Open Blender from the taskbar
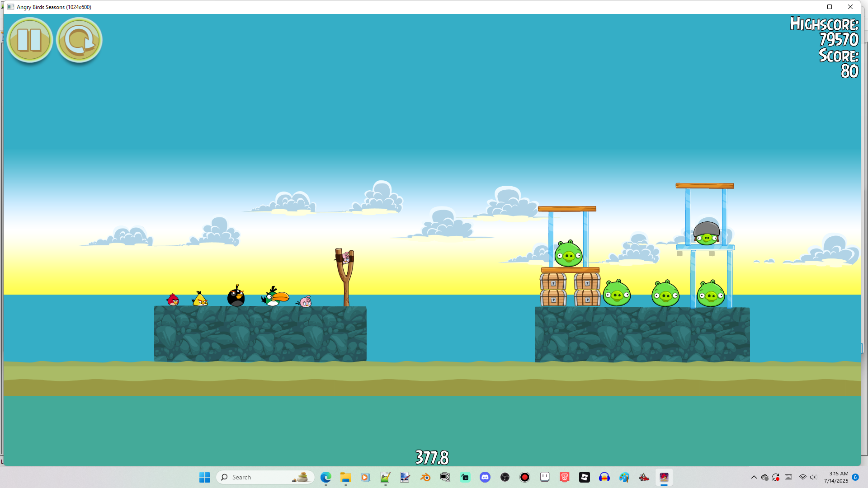Viewport: 868px width, 488px height. (x=425, y=477)
